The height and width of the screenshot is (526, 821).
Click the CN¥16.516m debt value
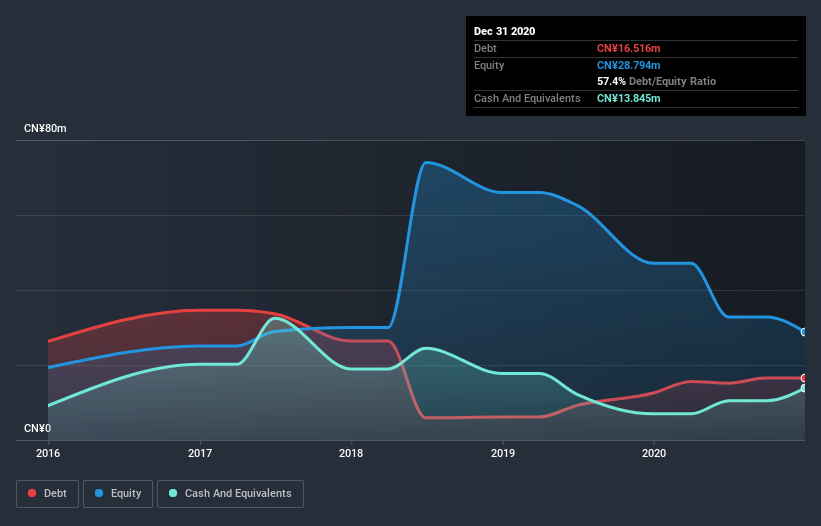pyautogui.click(x=628, y=48)
